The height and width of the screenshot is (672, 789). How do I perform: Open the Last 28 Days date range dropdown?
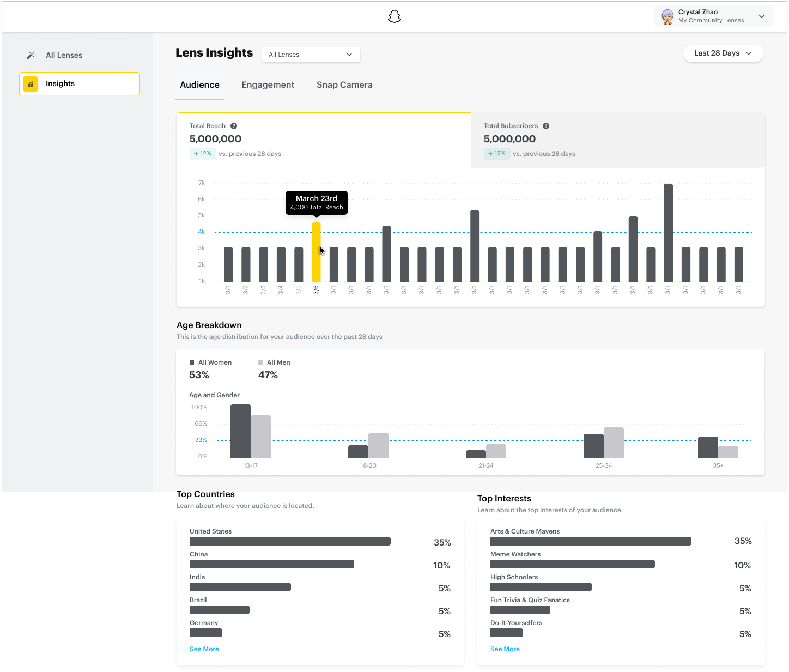point(723,53)
